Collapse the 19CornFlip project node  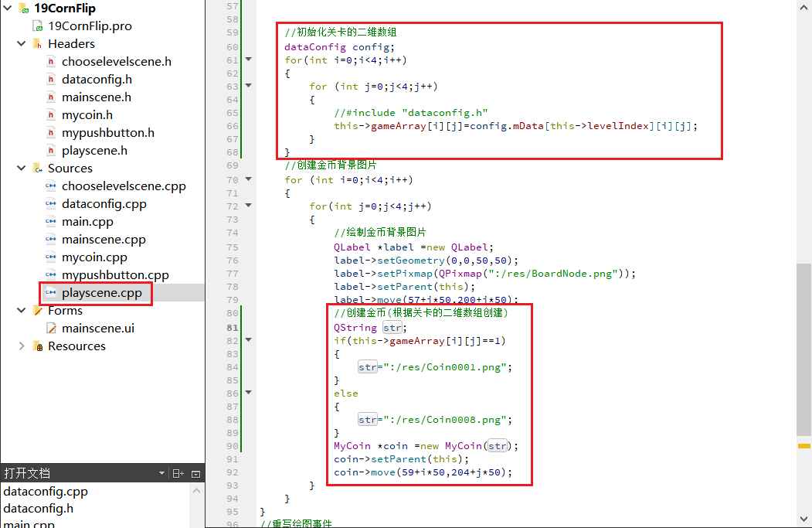[8, 8]
